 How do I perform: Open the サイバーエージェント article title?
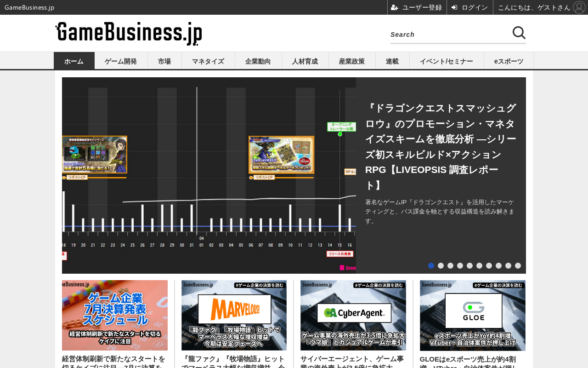(353, 362)
